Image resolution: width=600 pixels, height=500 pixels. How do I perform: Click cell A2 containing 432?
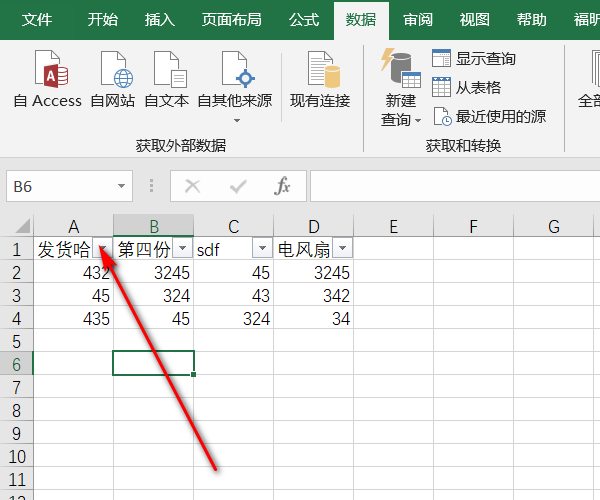[x=73, y=272]
